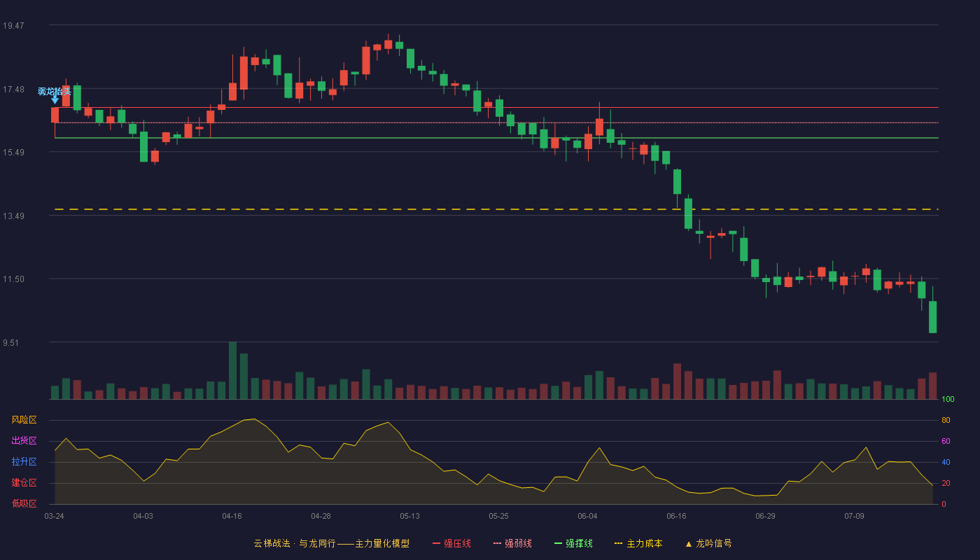980x560 pixels.
Task: Click the dotted 强弱线 legend line icon
Action: pyautogui.click(x=497, y=543)
